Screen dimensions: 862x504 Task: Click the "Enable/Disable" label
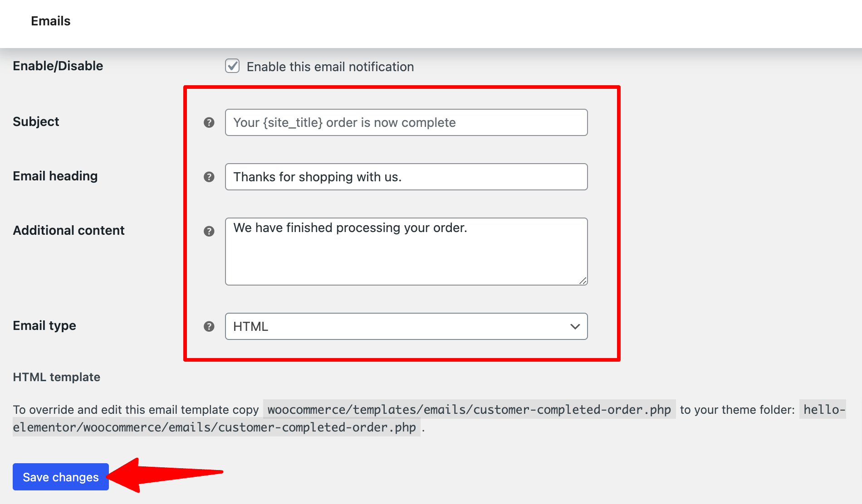click(58, 66)
